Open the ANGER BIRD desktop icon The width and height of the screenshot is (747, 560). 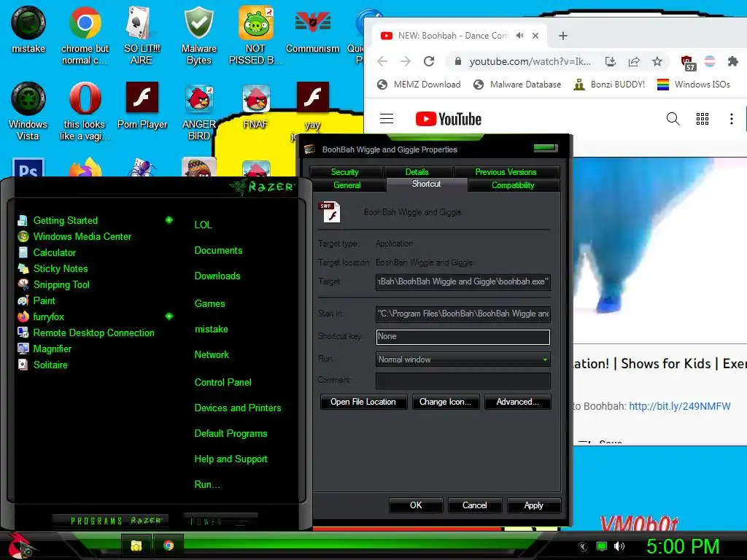tap(199, 111)
